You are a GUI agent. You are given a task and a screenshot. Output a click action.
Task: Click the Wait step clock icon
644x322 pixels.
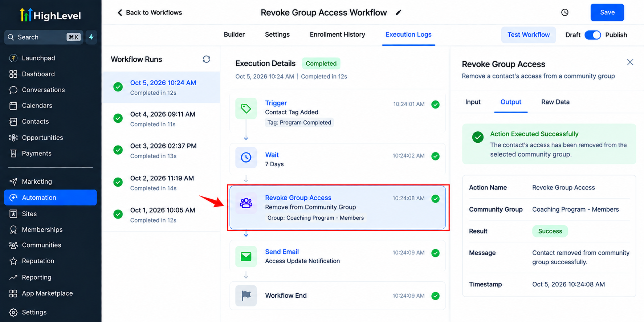point(246,158)
